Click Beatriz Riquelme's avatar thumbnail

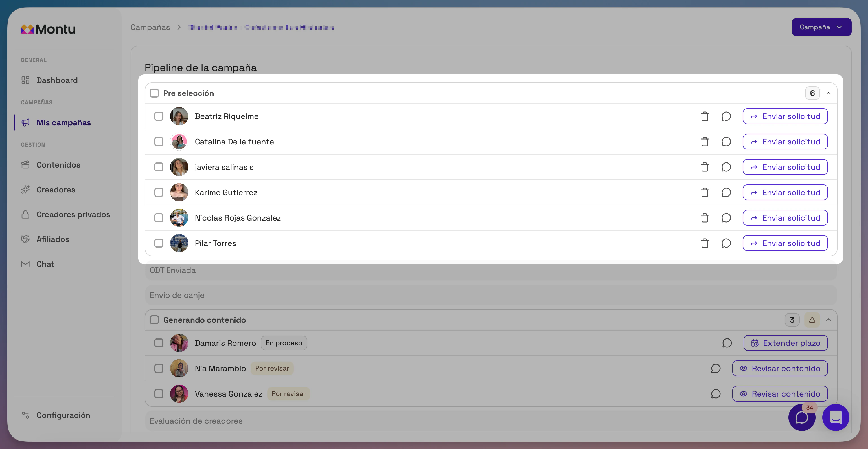(x=179, y=116)
